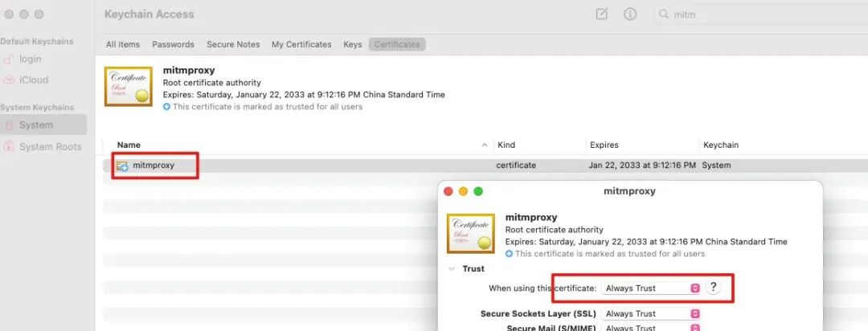Click the login unlocked padlock icon

point(9,59)
